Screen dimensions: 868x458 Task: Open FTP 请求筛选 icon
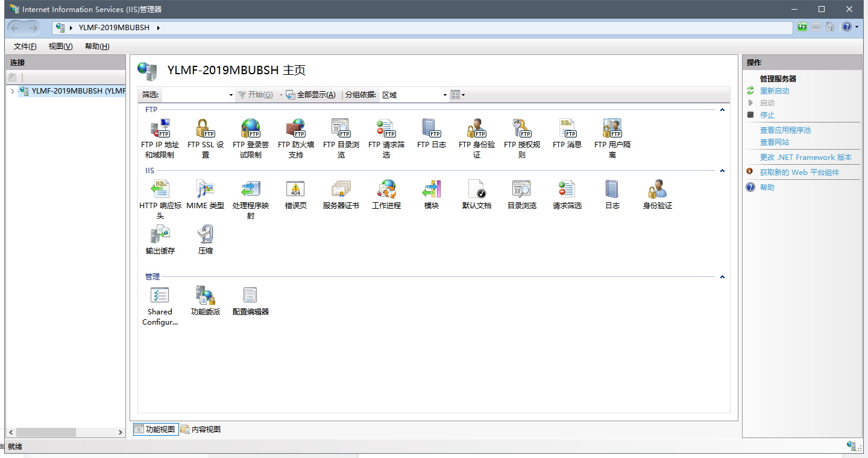386,139
